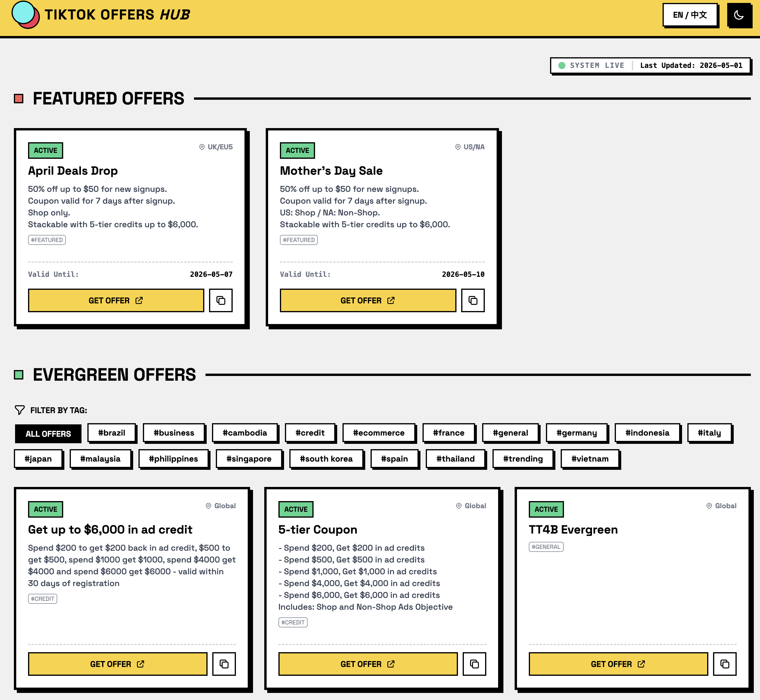The image size is (760, 700).
Task: Choose the #philippines tag filter
Action: click(174, 459)
